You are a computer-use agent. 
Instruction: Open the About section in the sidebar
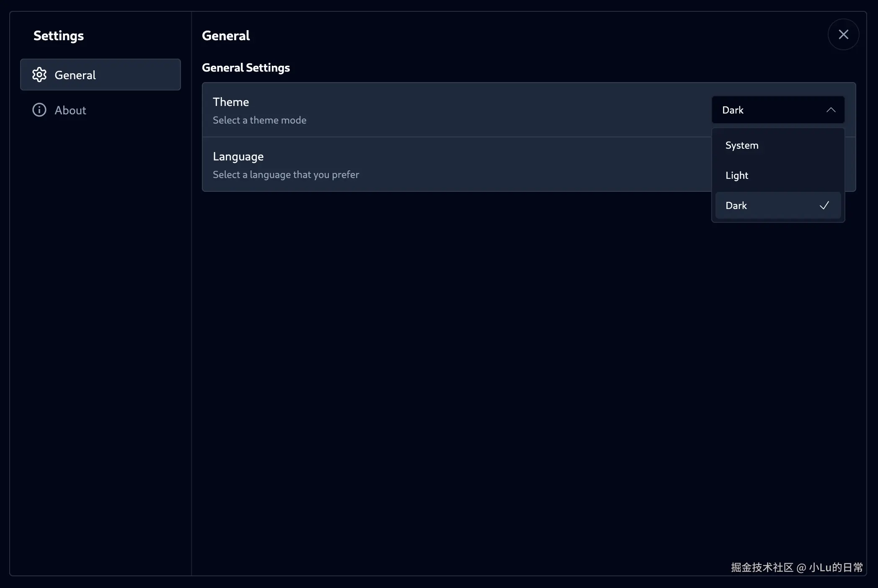tap(70, 110)
